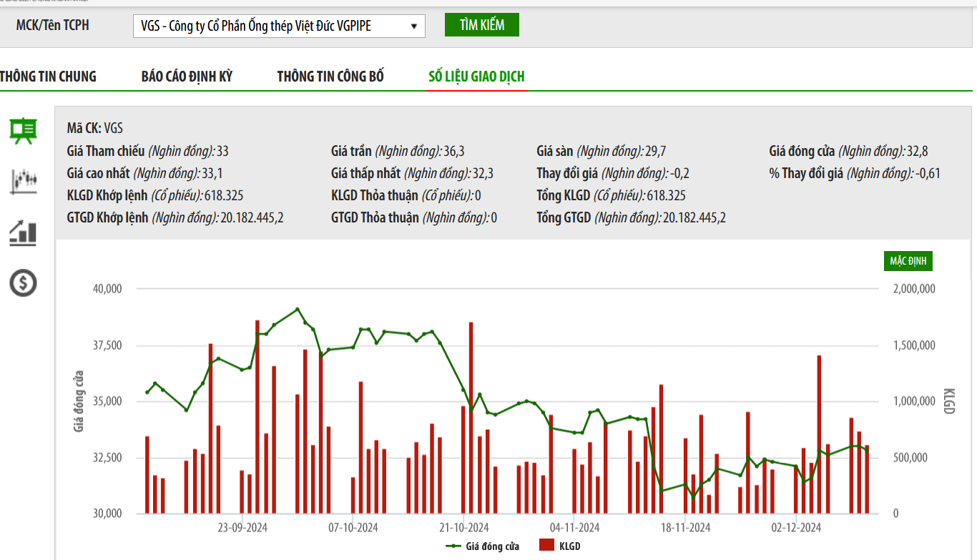This screenshot has height=560, width=977.
Task: Select the SỐ LIỆU GIAO DỊCH tab
Action: [x=476, y=77]
